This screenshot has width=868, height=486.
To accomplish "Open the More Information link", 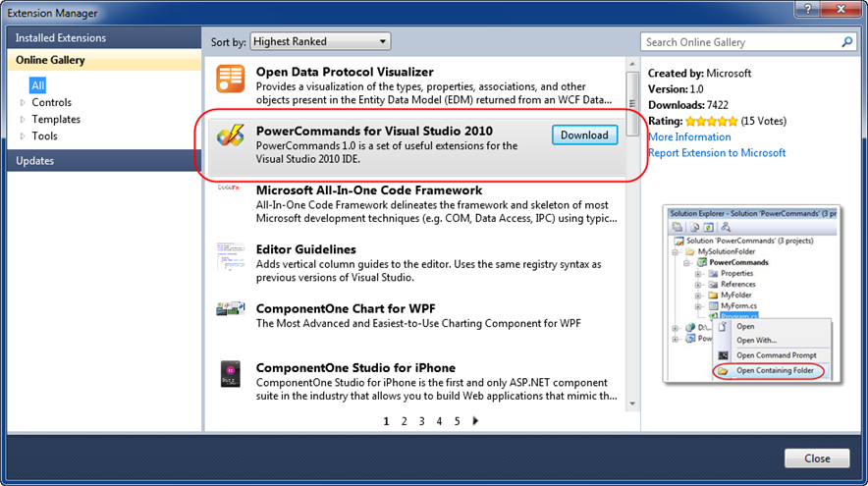I will 689,136.
